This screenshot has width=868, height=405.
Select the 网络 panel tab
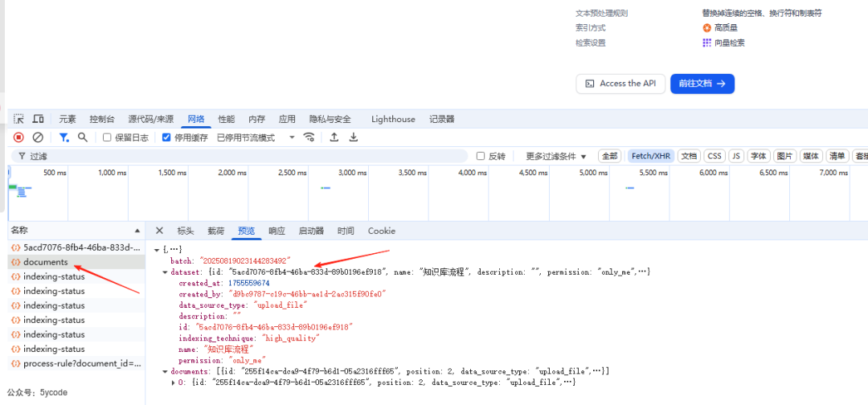point(196,119)
